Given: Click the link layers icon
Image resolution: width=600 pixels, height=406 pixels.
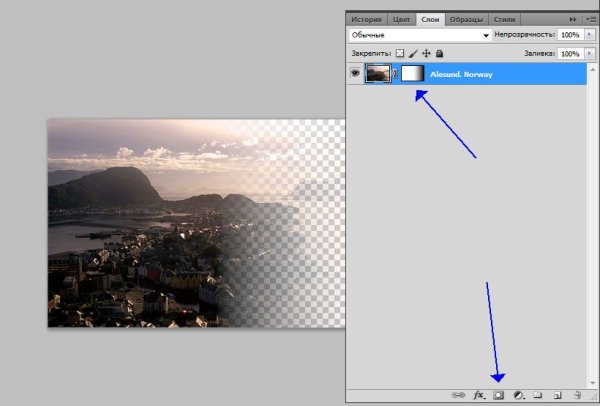Looking at the screenshot, I should click(x=461, y=395).
